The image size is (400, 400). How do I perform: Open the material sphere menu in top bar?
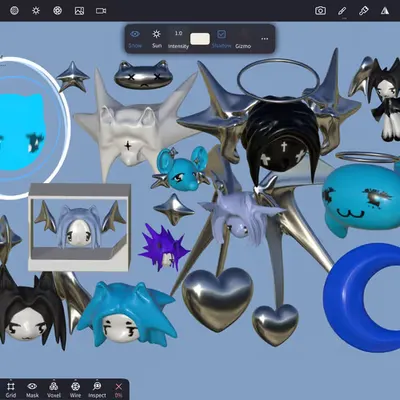[x=14, y=11]
